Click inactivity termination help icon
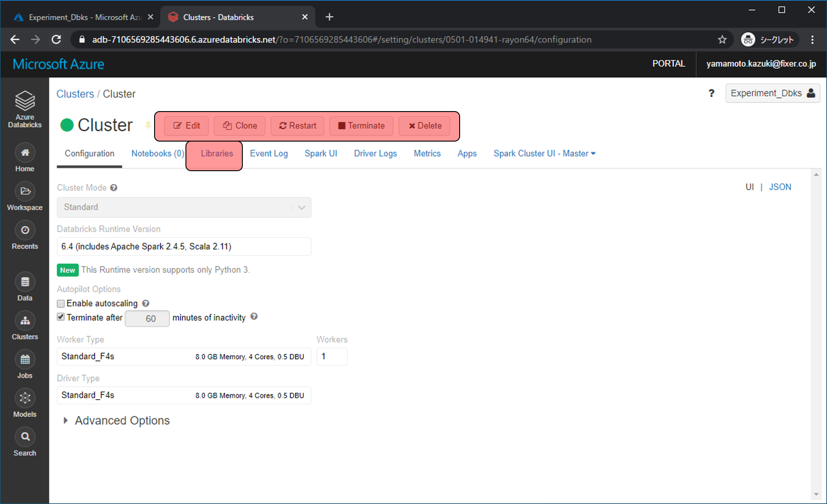Viewport: 827px width, 504px height. 254,317
